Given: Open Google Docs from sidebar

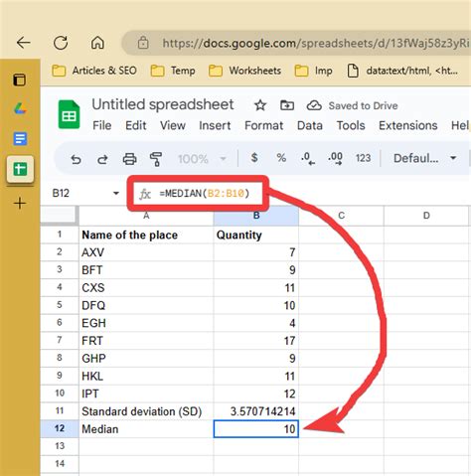Looking at the screenshot, I should click(20, 138).
